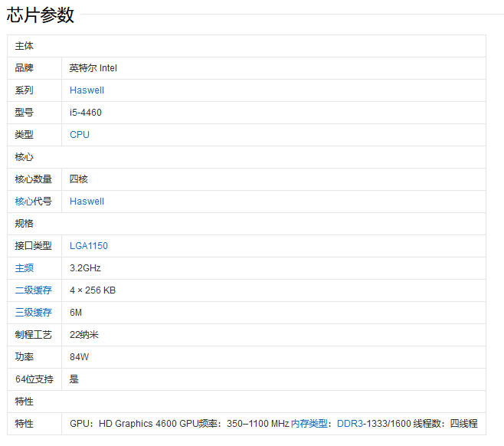The width and height of the screenshot is (504, 446).
Task: Click the 三级缓存 label link
Action: pos(33,313)
